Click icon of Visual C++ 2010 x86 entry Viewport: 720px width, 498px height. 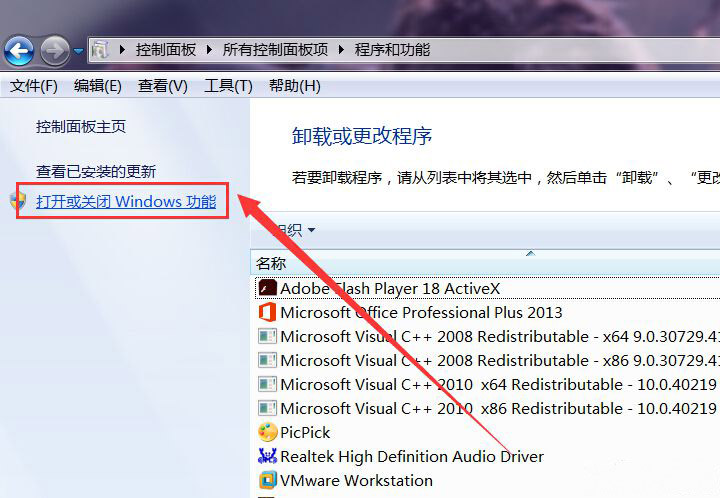(x=267, y=408)
